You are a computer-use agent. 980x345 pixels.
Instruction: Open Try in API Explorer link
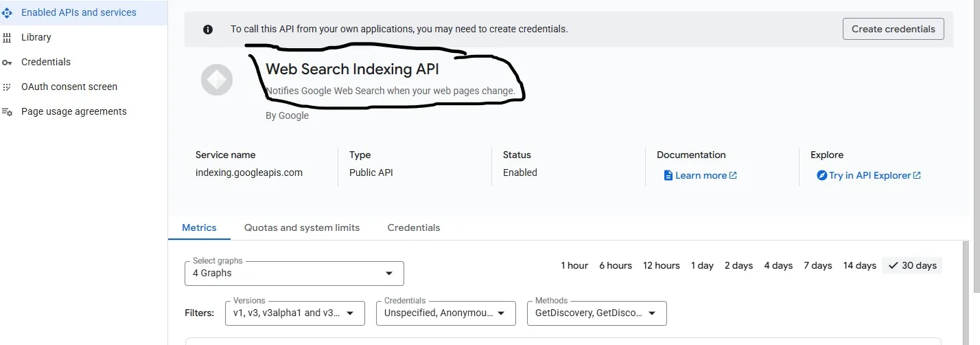[869, 175]
